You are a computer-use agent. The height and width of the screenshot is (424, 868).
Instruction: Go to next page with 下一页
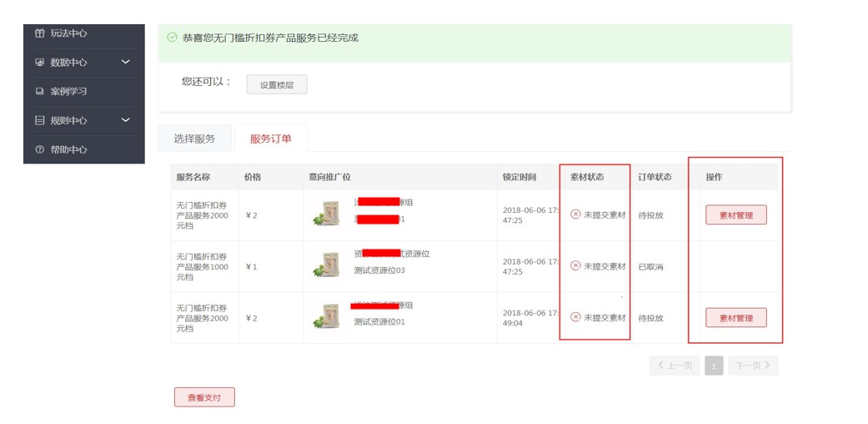(x=754, y=366)
